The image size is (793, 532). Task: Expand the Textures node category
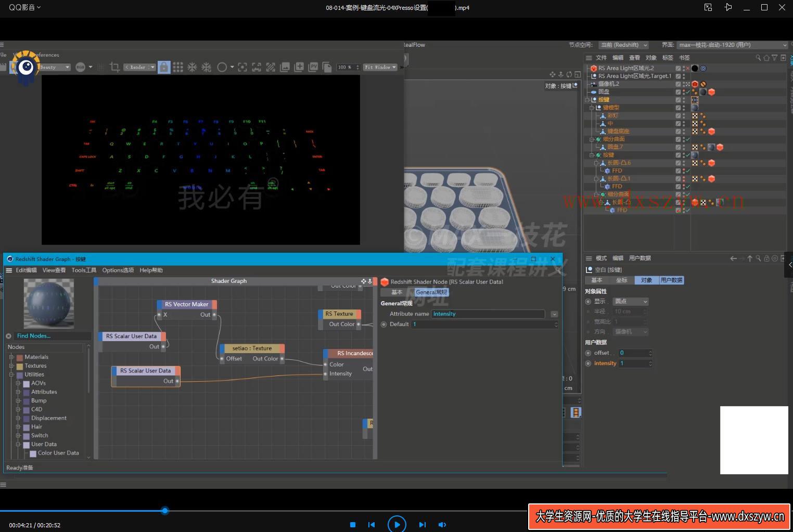pos(11,366)
